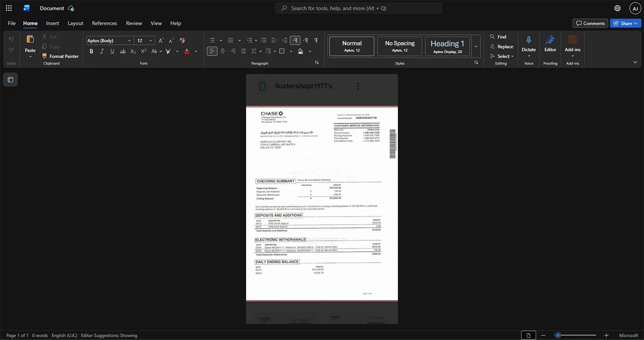This screenshot has height=340, width=644.
Task: Decrease paragraph indent
Action: 274,41
